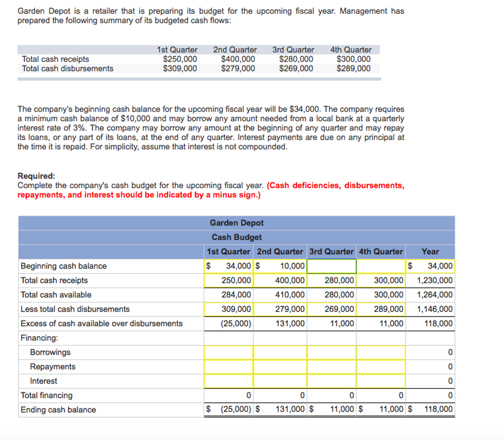Screen dimensions: 504x440
Task: Select 3rd Quarter Repayments input cell
Action: pyautogui.click(x=332, y=367)
